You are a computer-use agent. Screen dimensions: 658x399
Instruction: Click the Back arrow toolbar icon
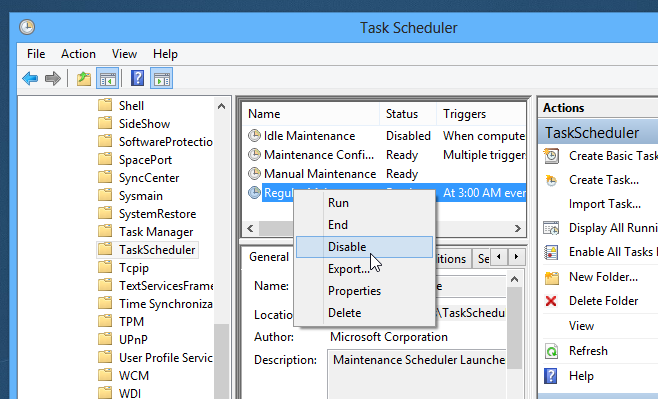pos(30,78)
